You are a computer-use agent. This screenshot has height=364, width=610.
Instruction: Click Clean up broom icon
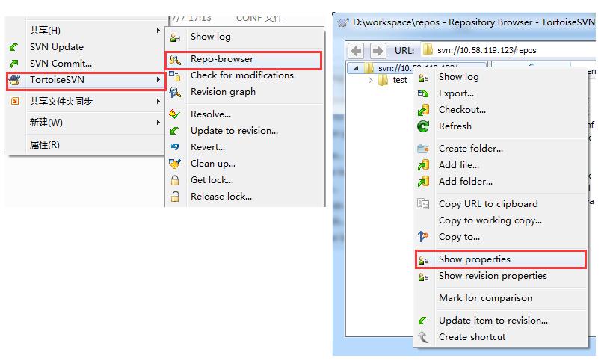[175, 164]
